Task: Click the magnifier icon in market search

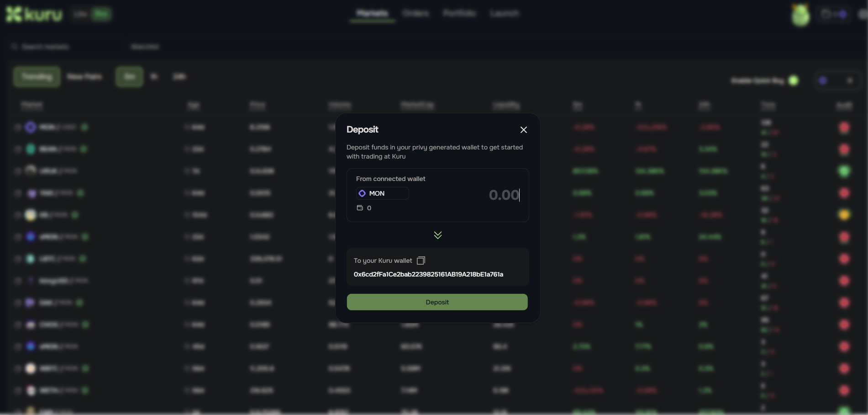Action: click(15, 47)
